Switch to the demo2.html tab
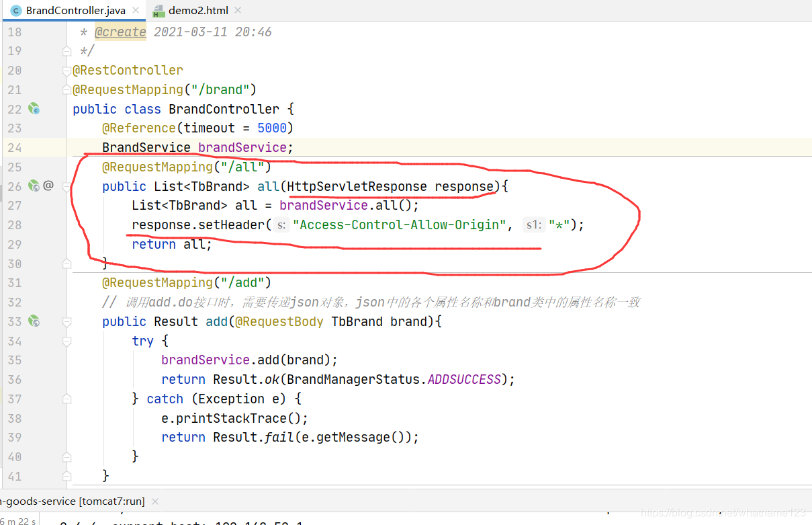Image resolution: width=812 pixels, height=525 pixels. [x=197, y=10]
